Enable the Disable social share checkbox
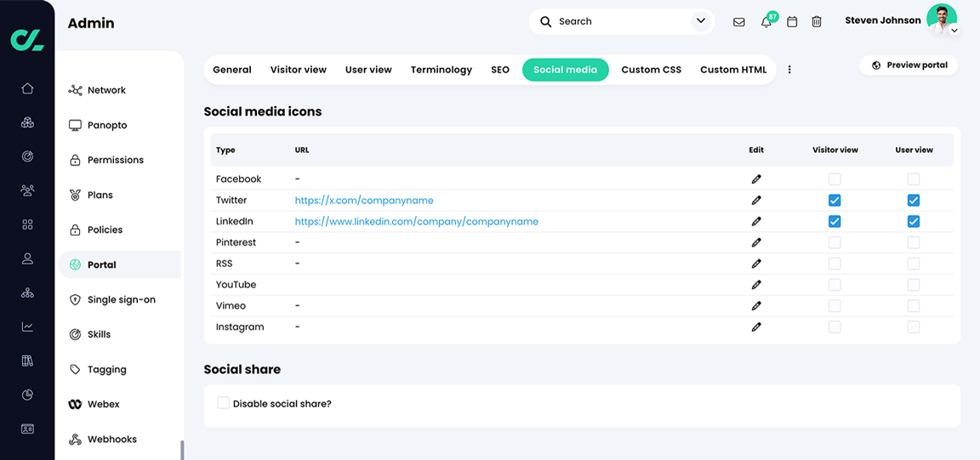 coord(223,402)
